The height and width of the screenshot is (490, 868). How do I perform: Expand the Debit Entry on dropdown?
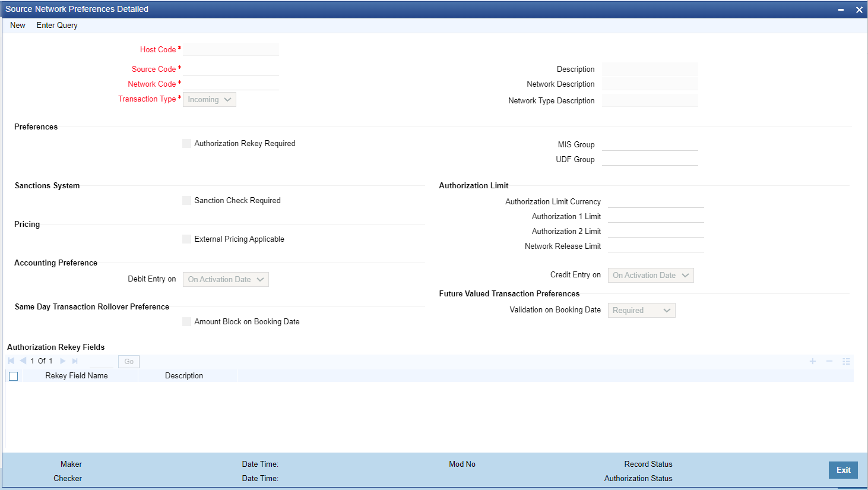point(226,280)
